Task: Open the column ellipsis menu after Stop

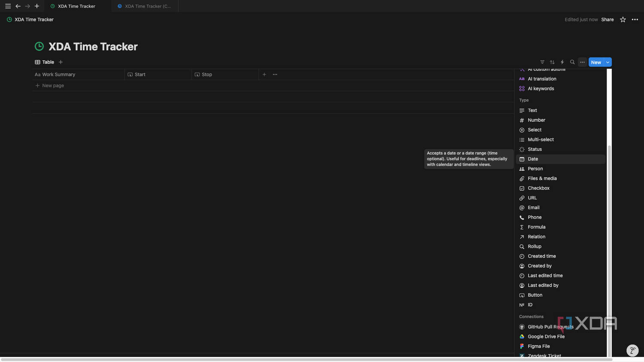Action: (275, 74)
